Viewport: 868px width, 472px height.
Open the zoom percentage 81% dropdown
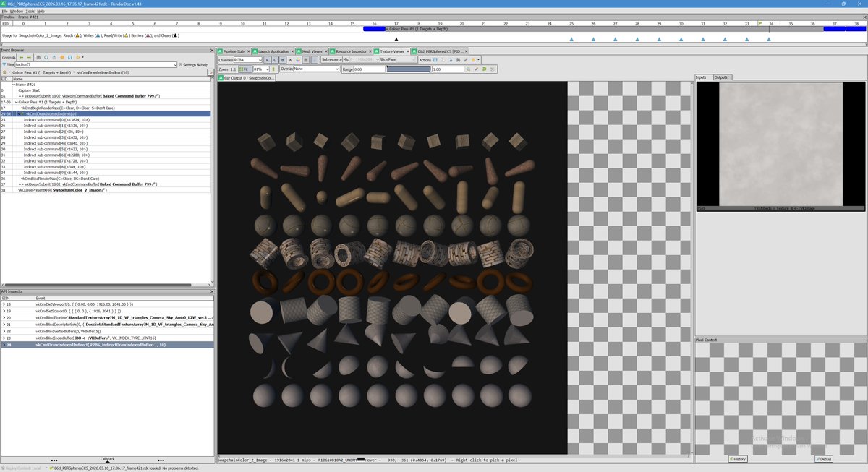261,69
